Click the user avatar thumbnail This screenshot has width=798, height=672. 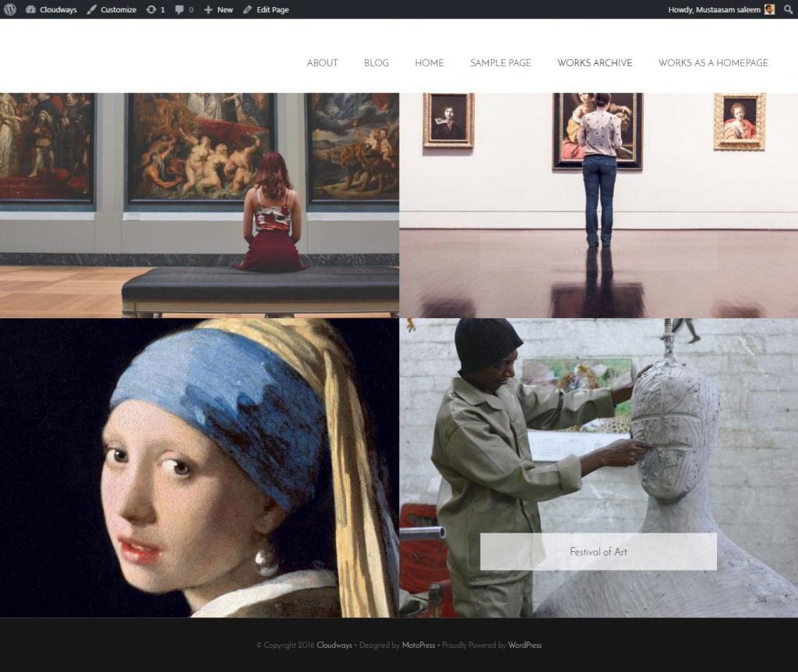tap(769, 9)
